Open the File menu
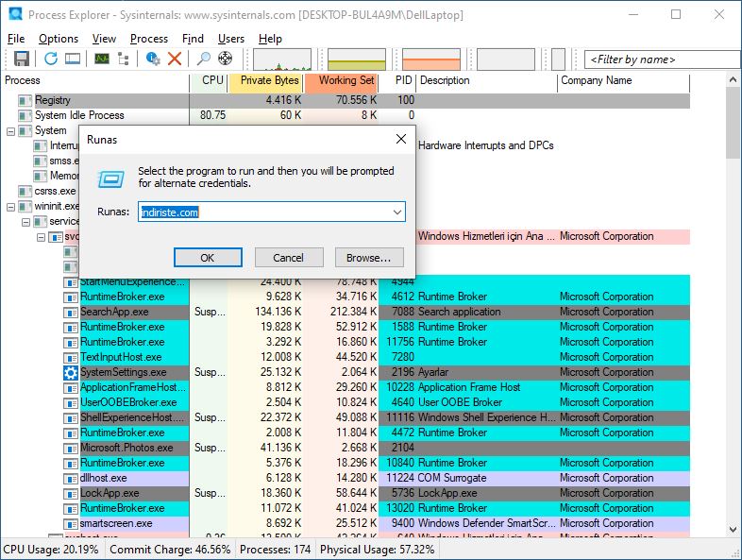This screenshot has height=560, width=742. coord(16,39)
